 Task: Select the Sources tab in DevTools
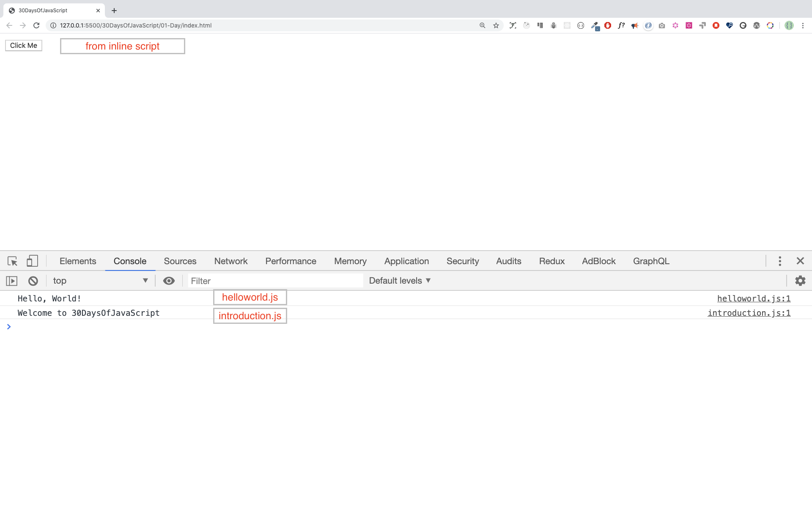point(180,261)
